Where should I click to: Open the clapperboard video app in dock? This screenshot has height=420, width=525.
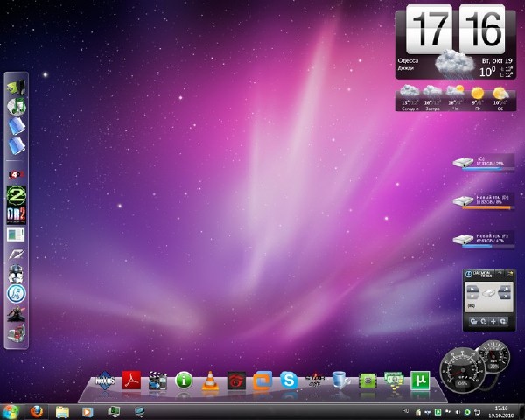click(157, 381)
